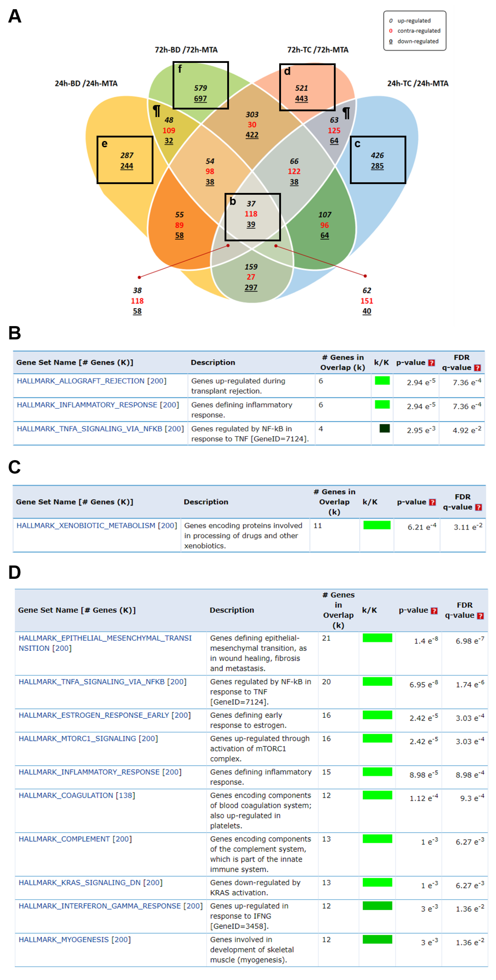
Task: Click the pilcrow symbol beside 63/125/64
Action: pos(346,113)
